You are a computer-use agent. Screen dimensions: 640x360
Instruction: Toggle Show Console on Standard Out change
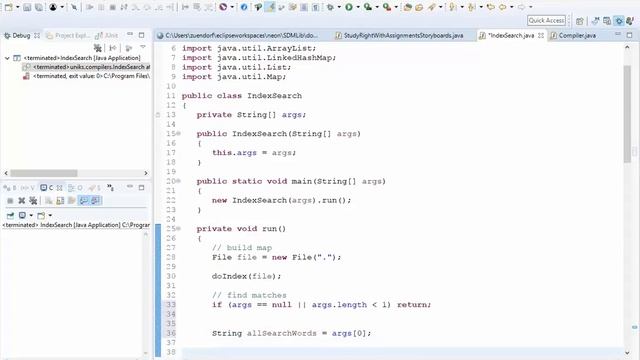[x=84, y=200]
